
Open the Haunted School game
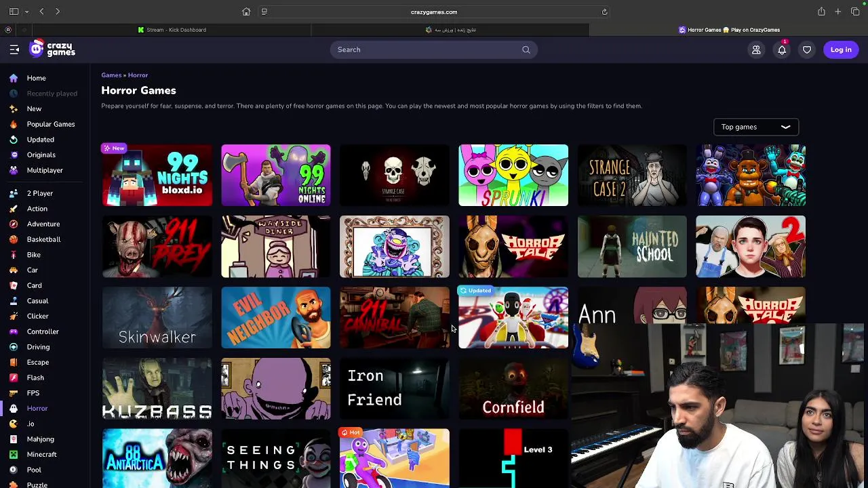click(x=632, y=247)
